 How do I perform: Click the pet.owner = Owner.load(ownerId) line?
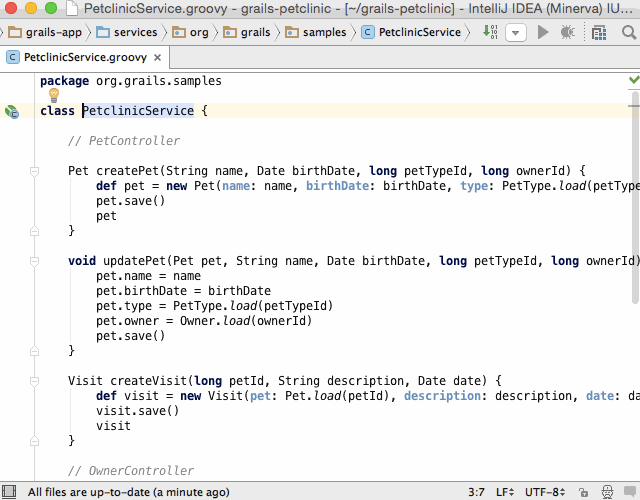[x=204, y=321]
